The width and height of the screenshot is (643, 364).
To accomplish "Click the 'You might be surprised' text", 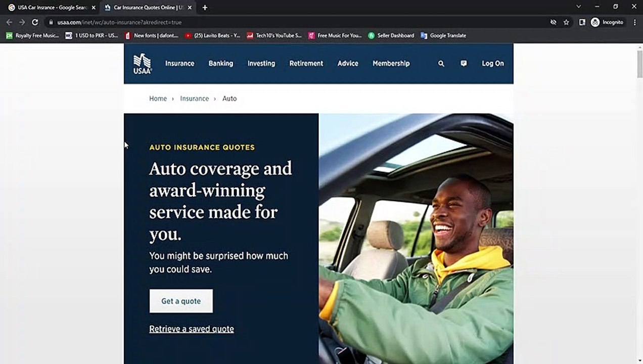I will pos(219,262).
